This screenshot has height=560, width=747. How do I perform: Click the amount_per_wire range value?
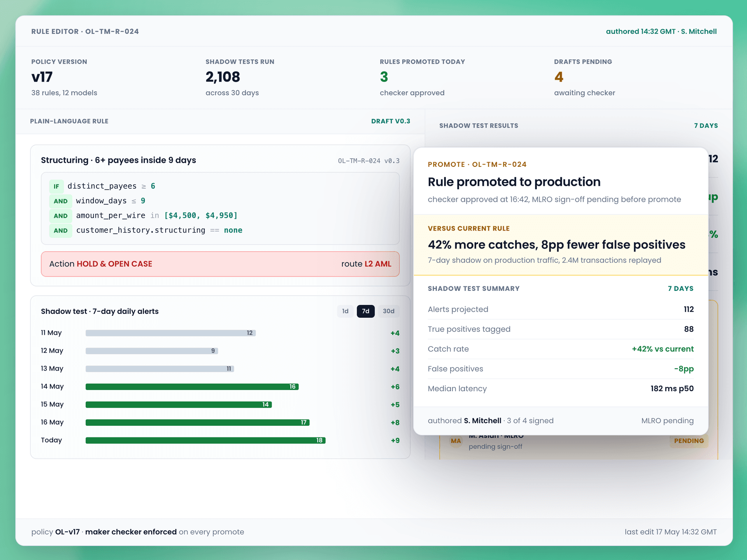(201, 215)
